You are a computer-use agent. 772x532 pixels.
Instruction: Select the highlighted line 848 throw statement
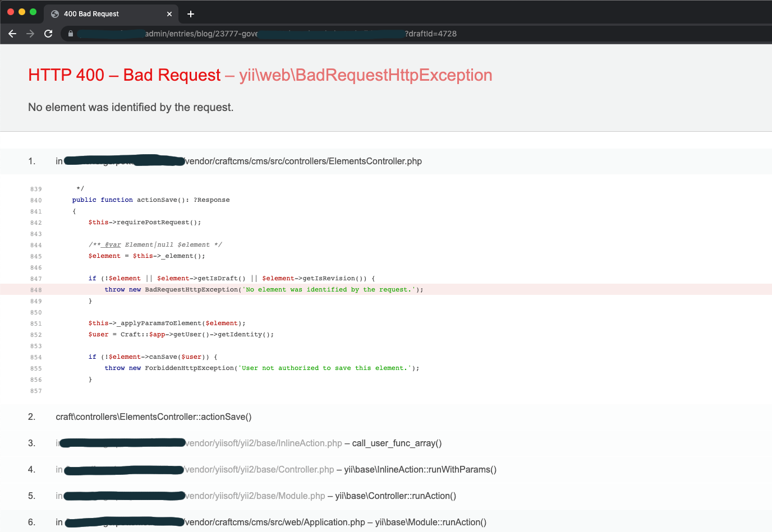click(x=264, y=289)
